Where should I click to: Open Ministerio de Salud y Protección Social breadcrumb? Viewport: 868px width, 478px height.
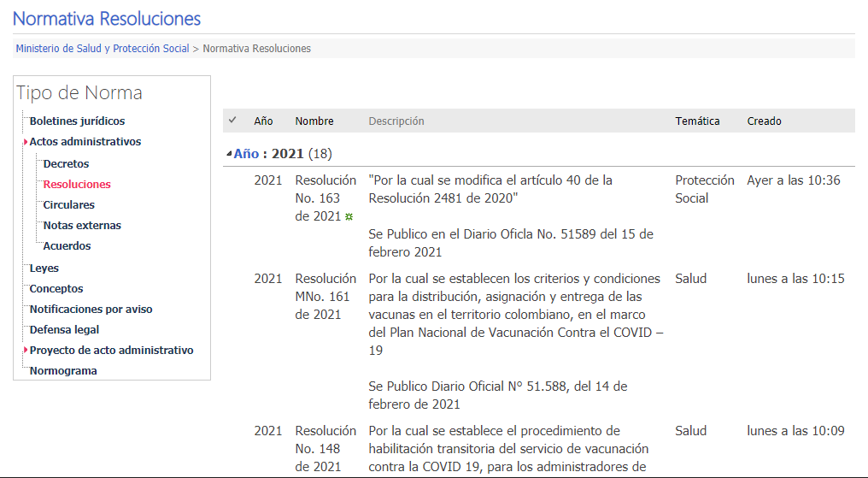coord(103,49)
